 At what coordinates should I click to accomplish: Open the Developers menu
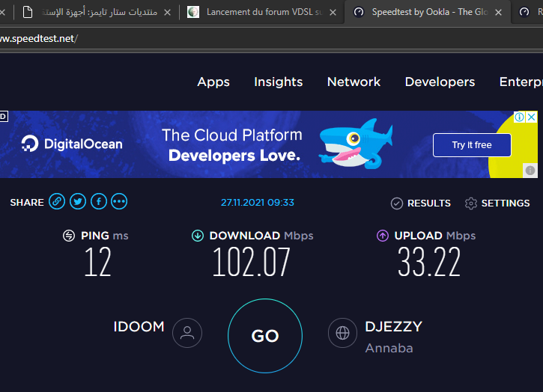click(x=440, y=82)
